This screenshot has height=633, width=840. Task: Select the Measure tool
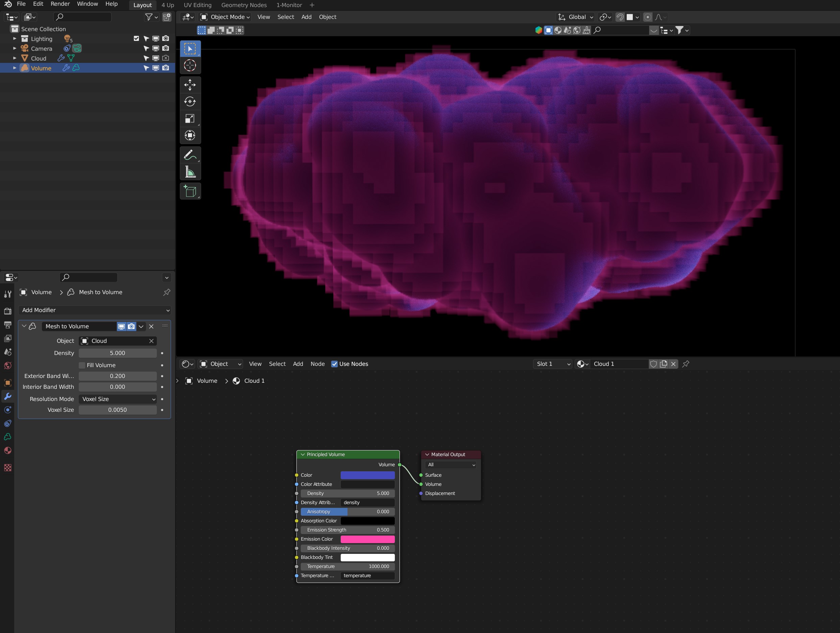(190, 171)
